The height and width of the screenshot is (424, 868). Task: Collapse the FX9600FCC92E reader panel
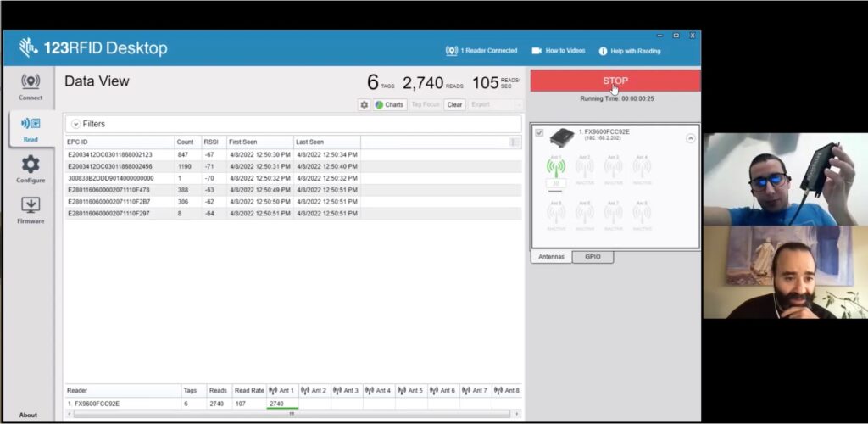(x=690, y=138)
